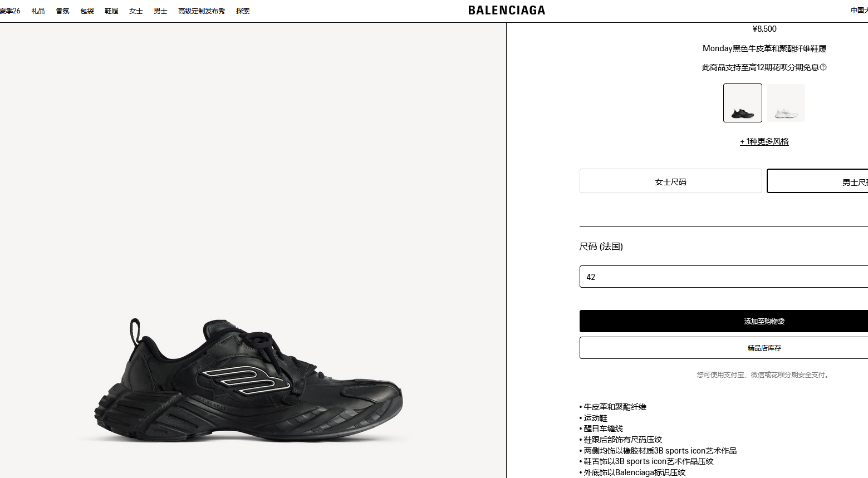Select the white sneaker color variant

(786, 103)
